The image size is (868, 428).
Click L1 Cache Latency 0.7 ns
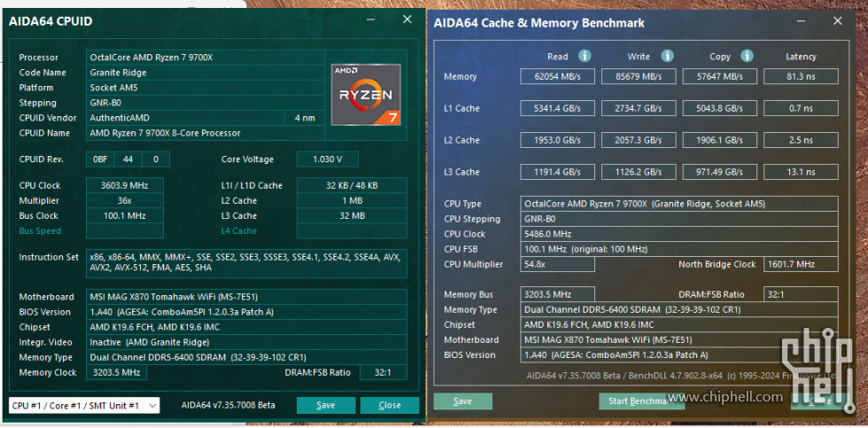tap(801, 108)
